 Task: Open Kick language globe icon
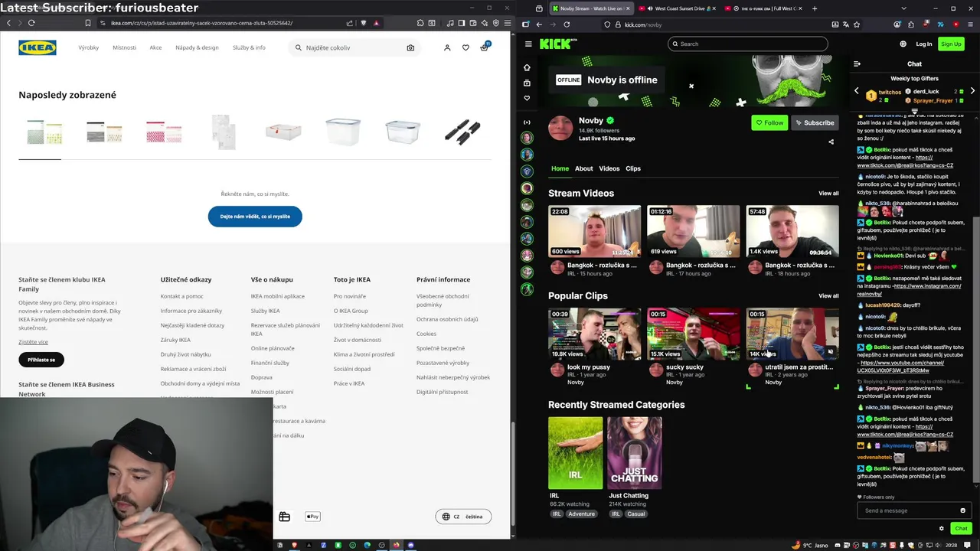coord(903,44)
